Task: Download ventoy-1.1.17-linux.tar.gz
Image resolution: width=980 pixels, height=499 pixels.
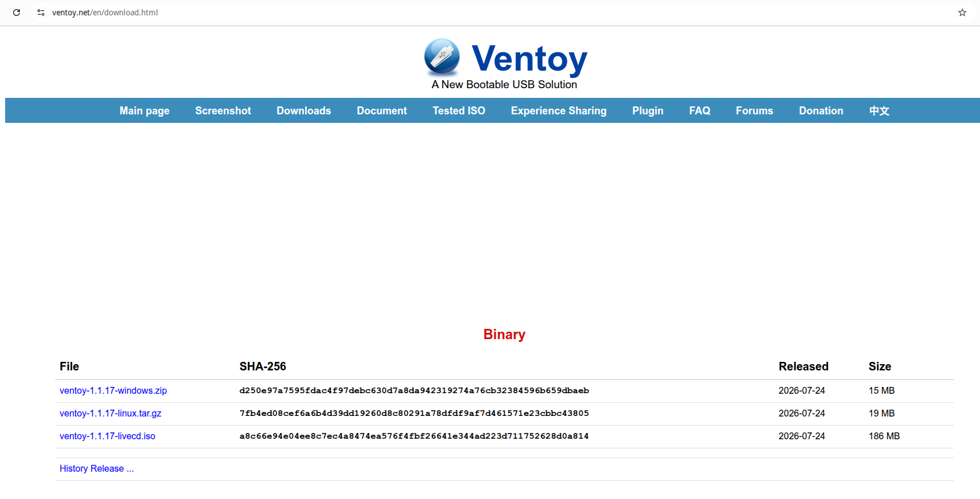Action: click(x=110, y=414)
